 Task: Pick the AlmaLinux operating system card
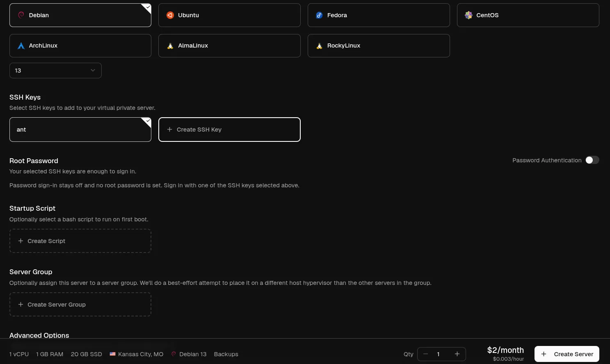tap(229, 45)
